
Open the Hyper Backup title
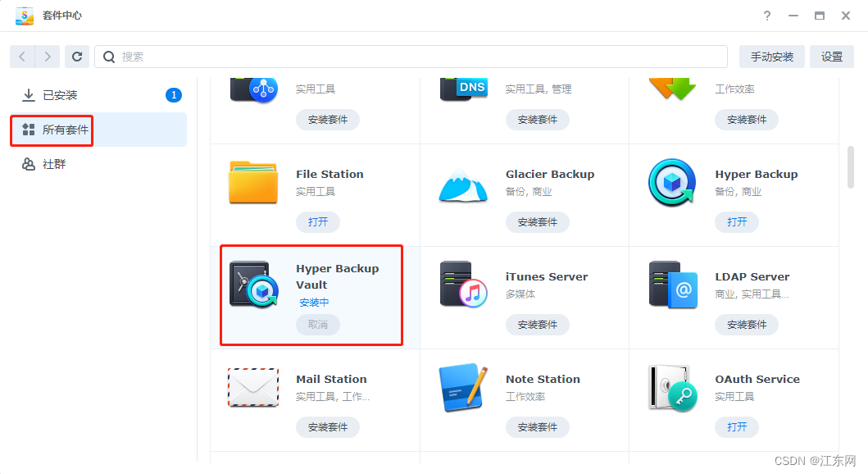tap(757, 174)
